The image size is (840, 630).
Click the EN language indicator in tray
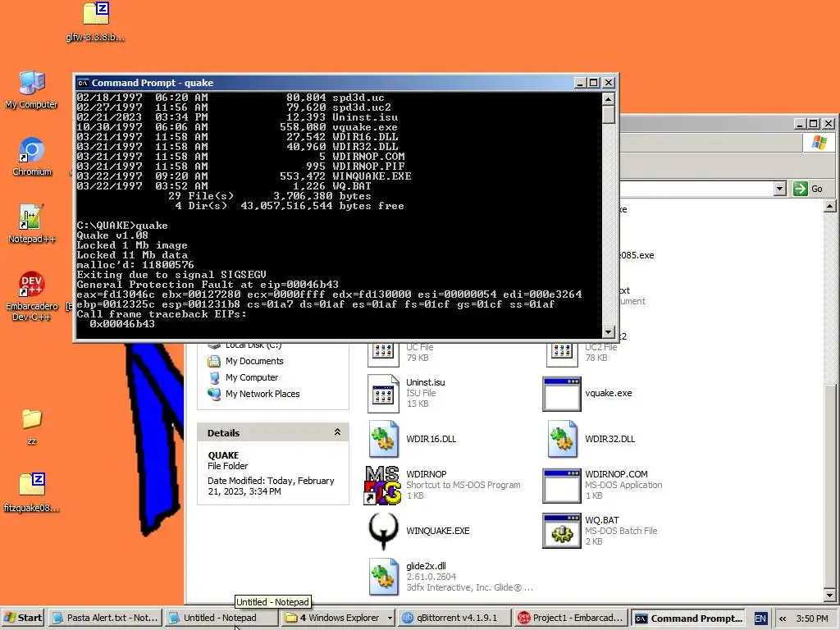(x=760, y=619)
